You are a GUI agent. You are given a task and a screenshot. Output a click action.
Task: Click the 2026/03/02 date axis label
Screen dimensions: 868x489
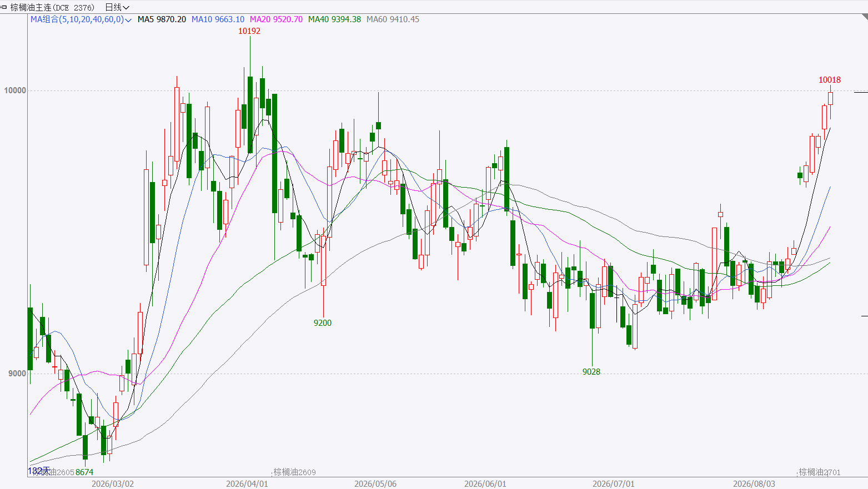(x=113, y=484)
